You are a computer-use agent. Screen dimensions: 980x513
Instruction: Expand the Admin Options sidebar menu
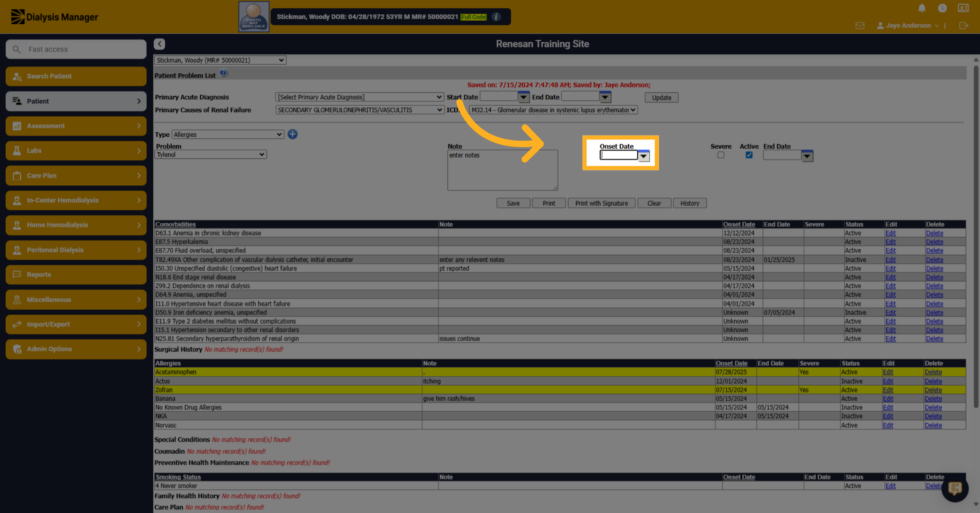point(76,349)
